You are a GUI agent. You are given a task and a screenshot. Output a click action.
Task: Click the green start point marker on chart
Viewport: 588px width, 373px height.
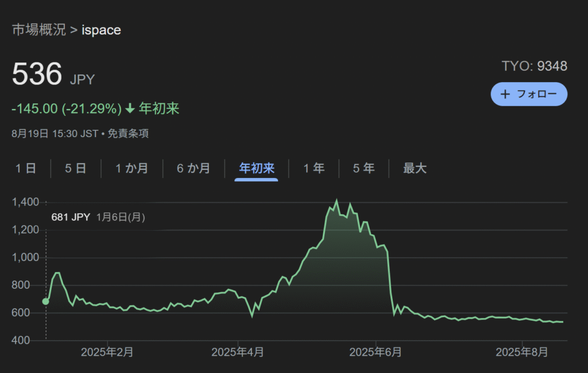(46, 301)
